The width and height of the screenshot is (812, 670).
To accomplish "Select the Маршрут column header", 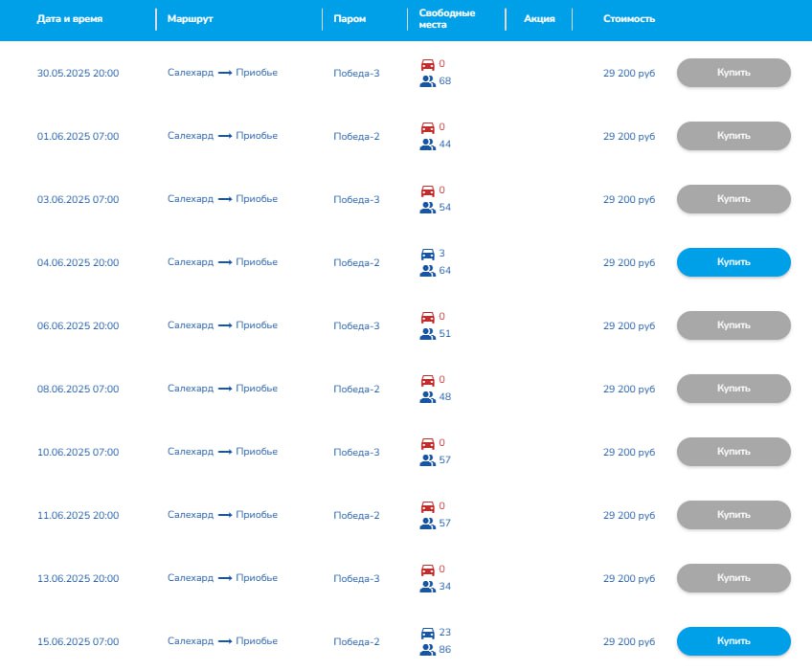I will click(190, 19).
